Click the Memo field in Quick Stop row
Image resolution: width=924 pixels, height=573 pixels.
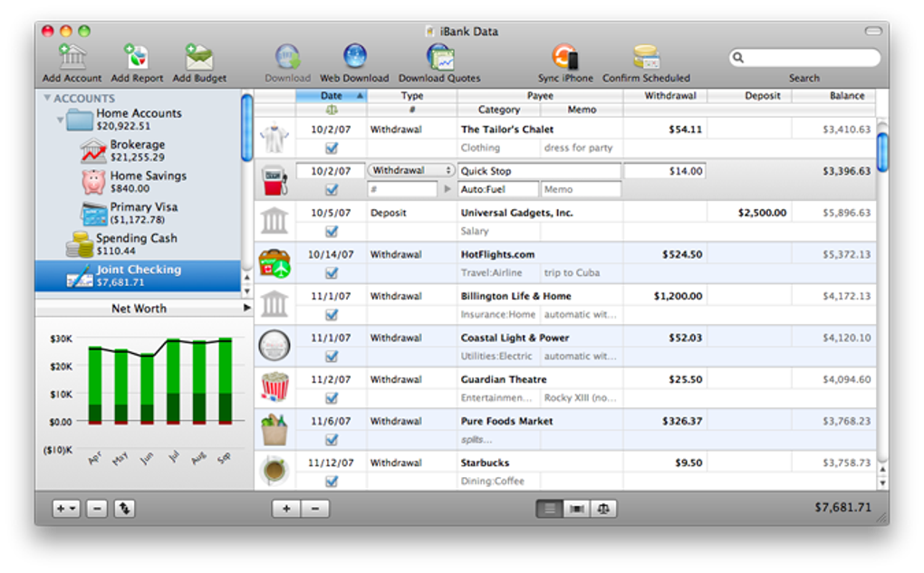tap(581, 189)
